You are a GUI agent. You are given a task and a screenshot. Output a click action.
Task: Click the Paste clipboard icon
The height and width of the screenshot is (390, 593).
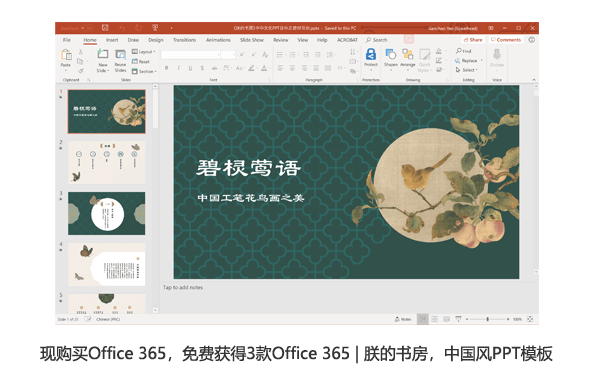click(x=66, y=55)
